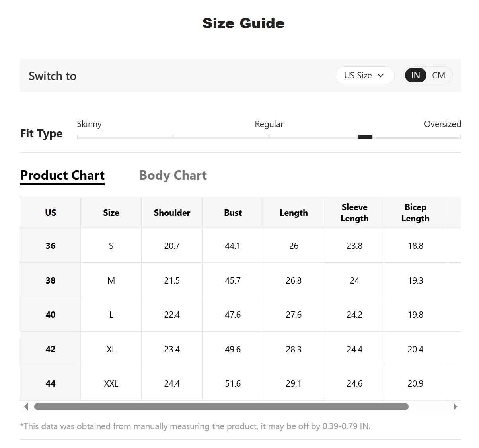Click the Oversized fit label
479x448 pixels.
(442, 124)
